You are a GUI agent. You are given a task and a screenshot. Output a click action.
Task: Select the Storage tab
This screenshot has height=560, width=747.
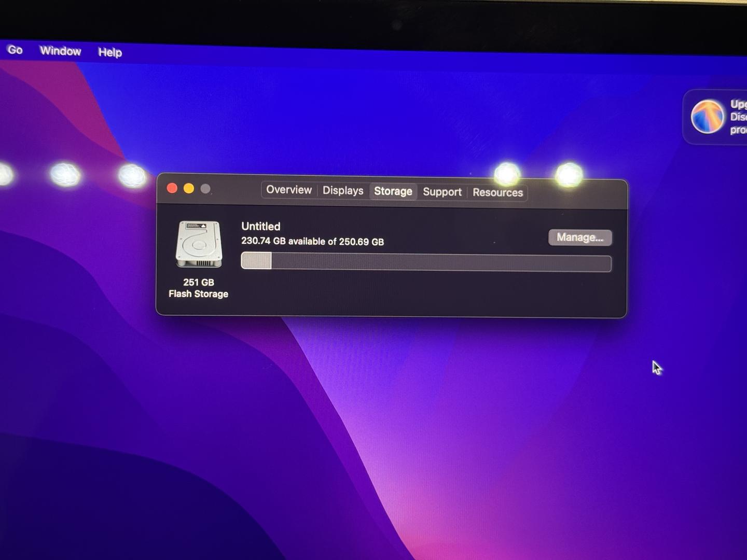point(393,191)
